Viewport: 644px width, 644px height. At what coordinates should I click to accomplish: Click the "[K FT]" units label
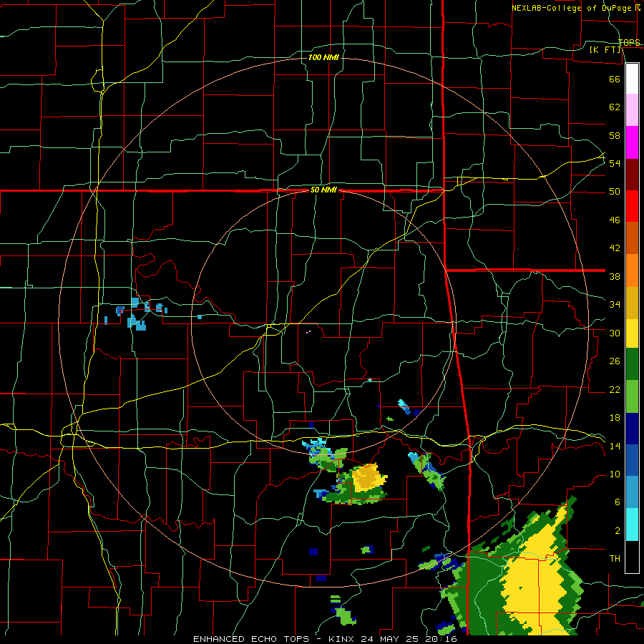(x=605, y=49)
